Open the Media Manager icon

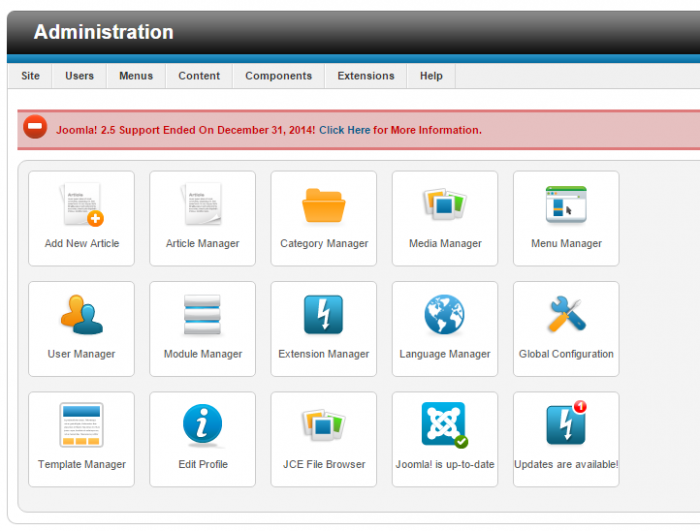(x=444, y=206)
